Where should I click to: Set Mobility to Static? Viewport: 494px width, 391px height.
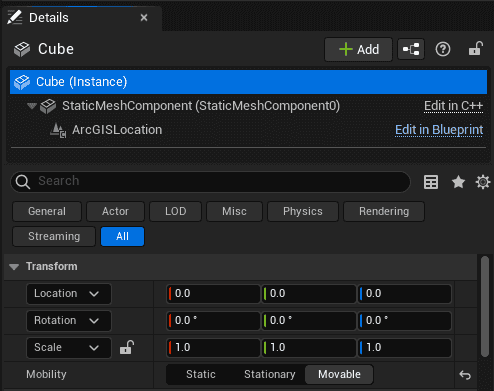pyautogui.click(x=201, y=374)
